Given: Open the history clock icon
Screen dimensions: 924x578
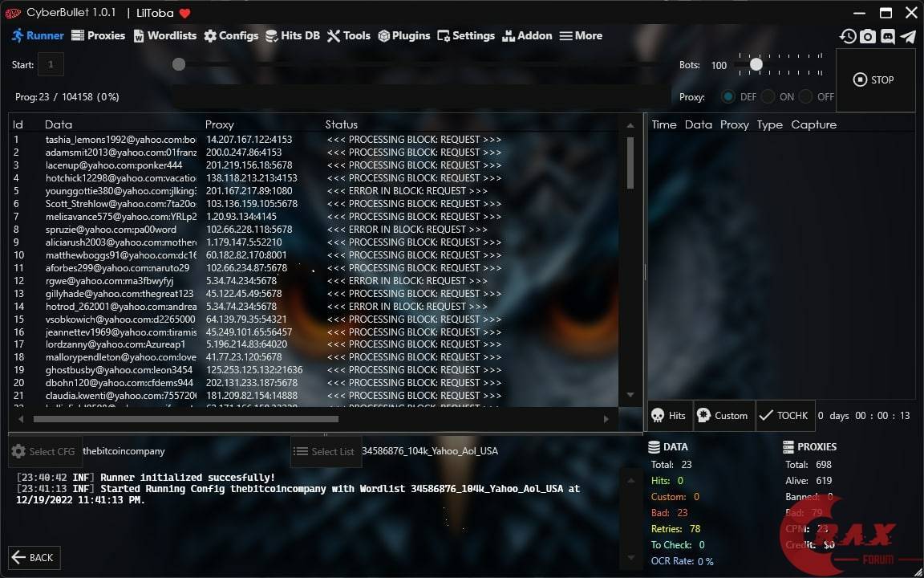Looking at the screenshot, I should click(x=847, y=36).
